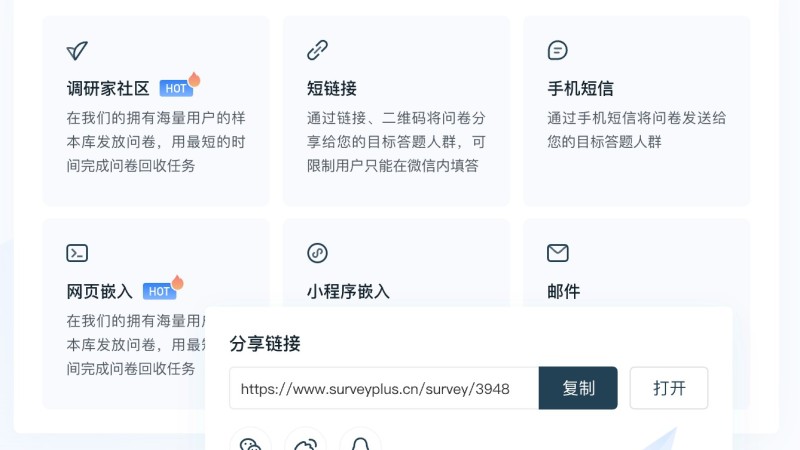Click the paper plane icon for 调研家社区

click(77, 51)
